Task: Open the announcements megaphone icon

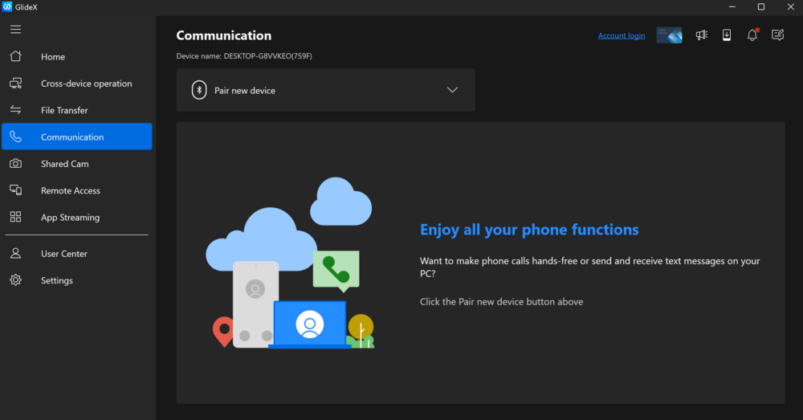Action: tap(701, 35)
